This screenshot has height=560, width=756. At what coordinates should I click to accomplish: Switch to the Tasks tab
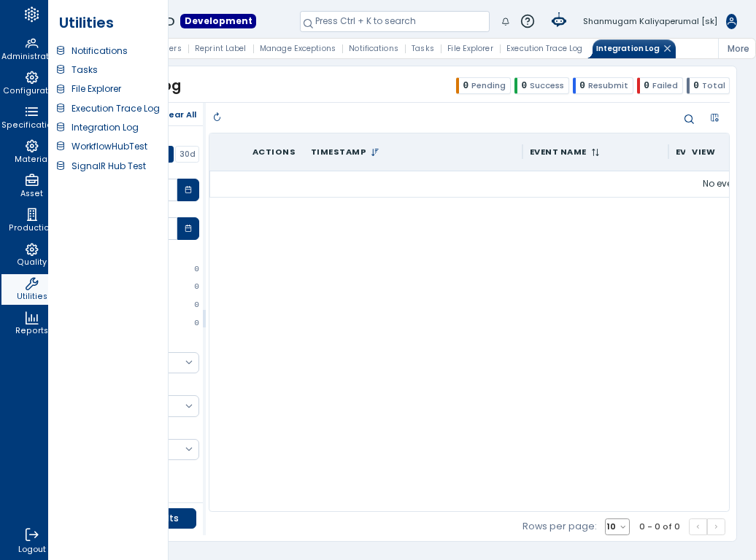click(423, 48)
